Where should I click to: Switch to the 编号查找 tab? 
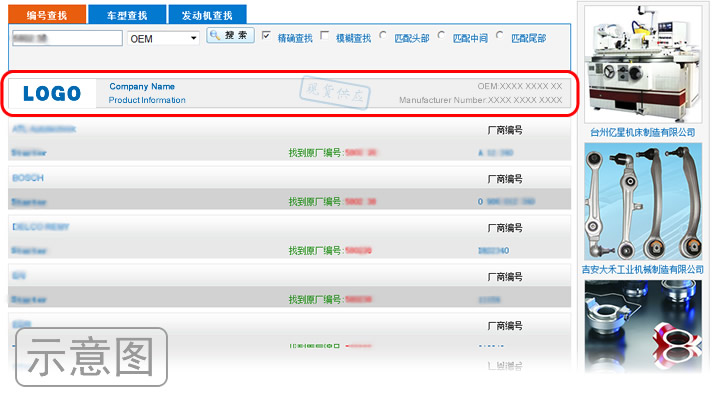point(47,14)
